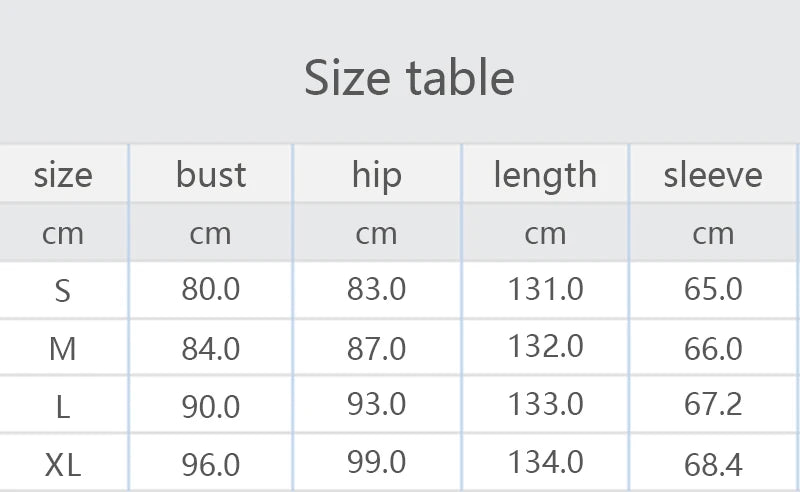
Task: Click sleeve value 67.2 in L row
Action: coord(713,406)
